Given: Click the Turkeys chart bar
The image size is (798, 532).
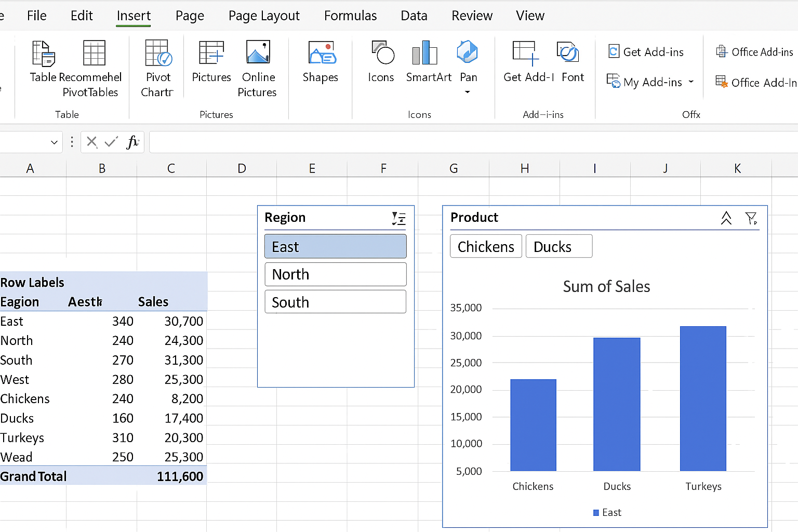Looking at the screenshot, I should pyautogui.click(x=703, y=398).
